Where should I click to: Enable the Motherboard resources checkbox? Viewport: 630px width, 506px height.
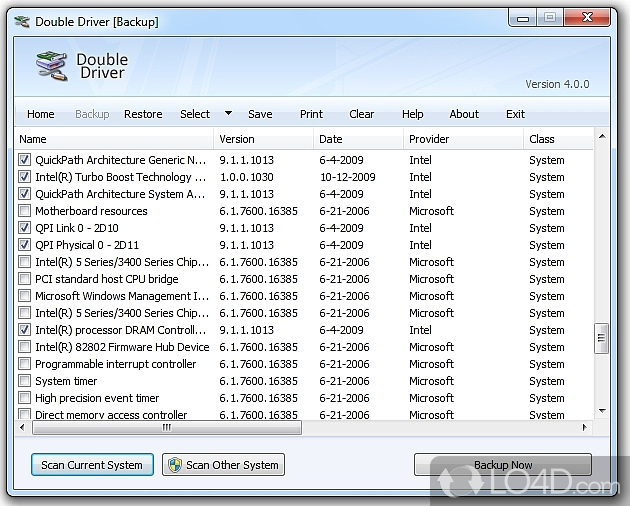click(25, 211)
